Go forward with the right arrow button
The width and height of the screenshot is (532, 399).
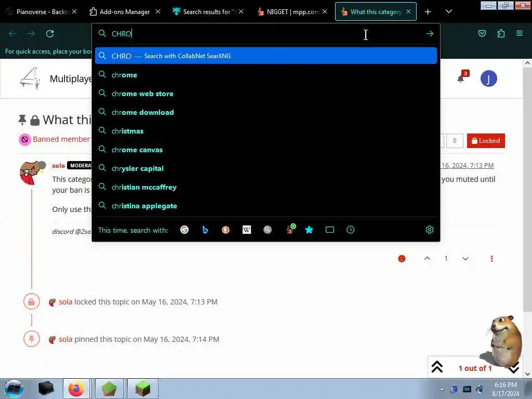point(31,34)
